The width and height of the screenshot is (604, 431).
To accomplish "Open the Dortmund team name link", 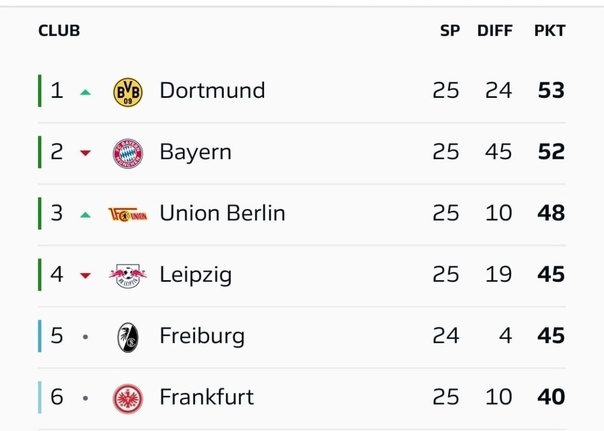I will (212, 91).
